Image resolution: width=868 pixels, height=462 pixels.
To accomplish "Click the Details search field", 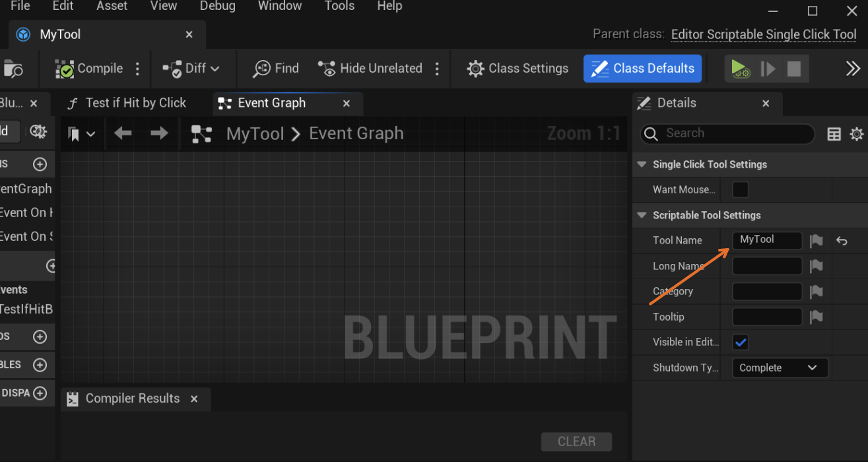I will click(x=727, y=133).
